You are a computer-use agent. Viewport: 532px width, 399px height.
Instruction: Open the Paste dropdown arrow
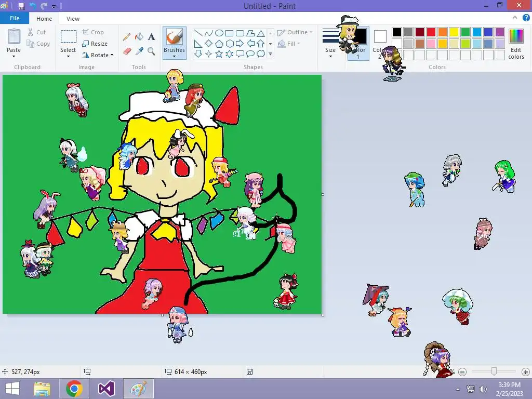point(14,56)
